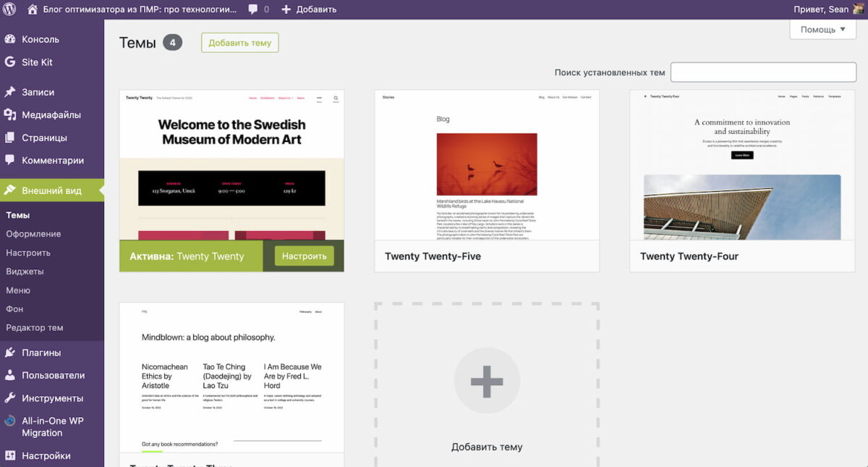Select the Twenty Twenty-Four theme thumbnail
This screenshot has height=467, width=868.
[741, 165]
